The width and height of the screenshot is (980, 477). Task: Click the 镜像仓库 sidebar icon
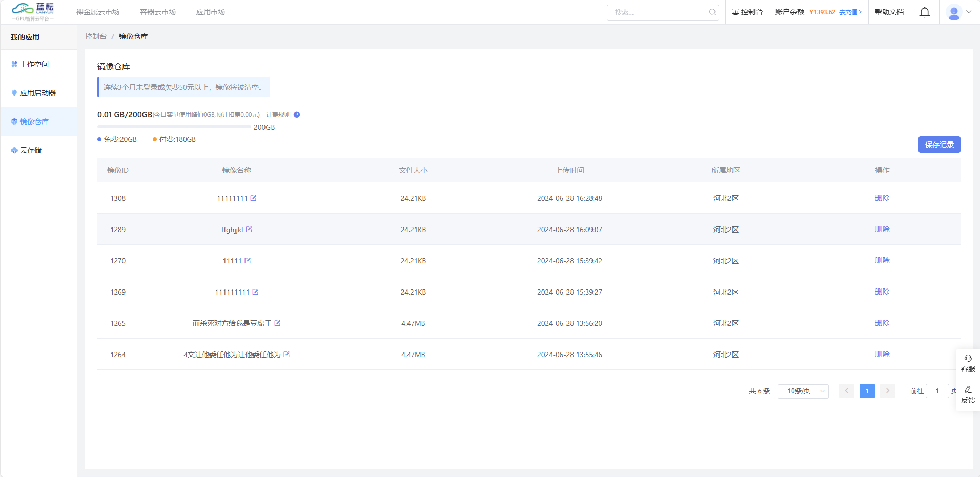(x=14, y=121)
